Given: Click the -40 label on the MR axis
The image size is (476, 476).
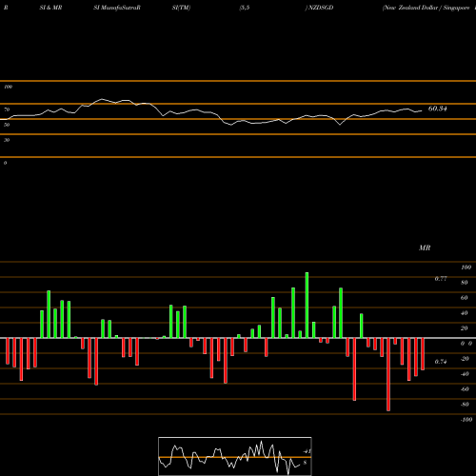Looking at the screenshot, I should (465, 374).
